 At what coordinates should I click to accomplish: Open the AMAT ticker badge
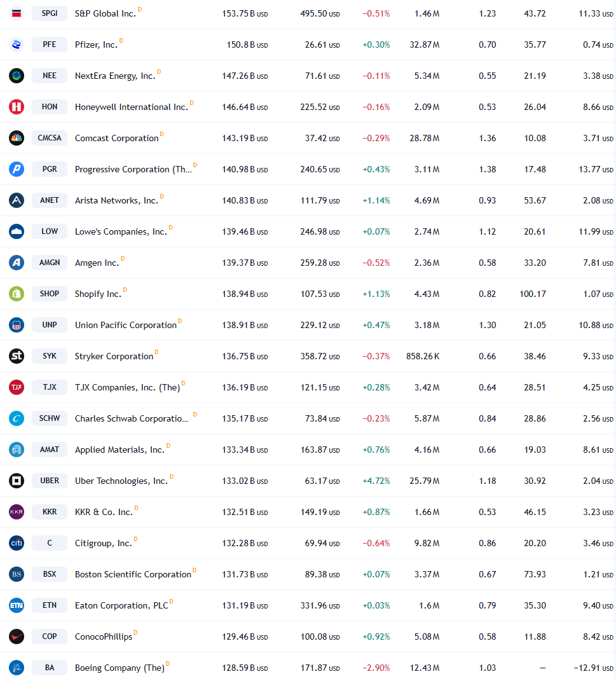coord(50,450)
